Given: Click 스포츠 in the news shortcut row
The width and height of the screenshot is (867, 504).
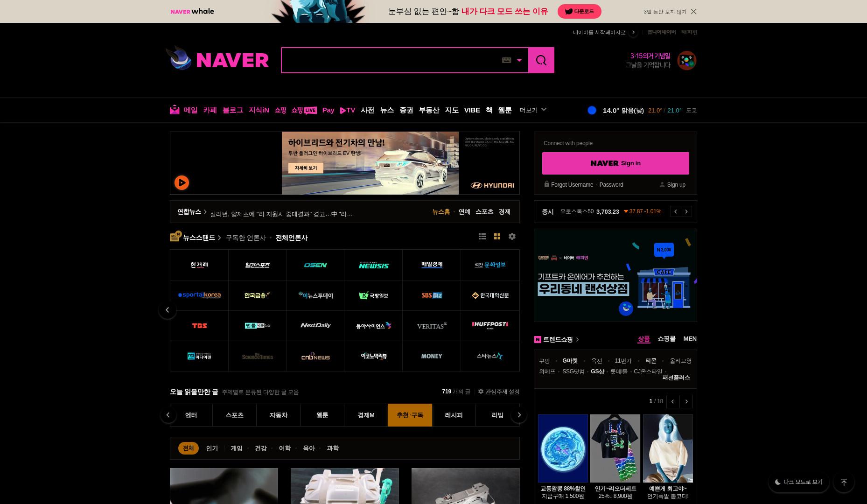Looking at the screenshot, I should [x=484, y=212].
